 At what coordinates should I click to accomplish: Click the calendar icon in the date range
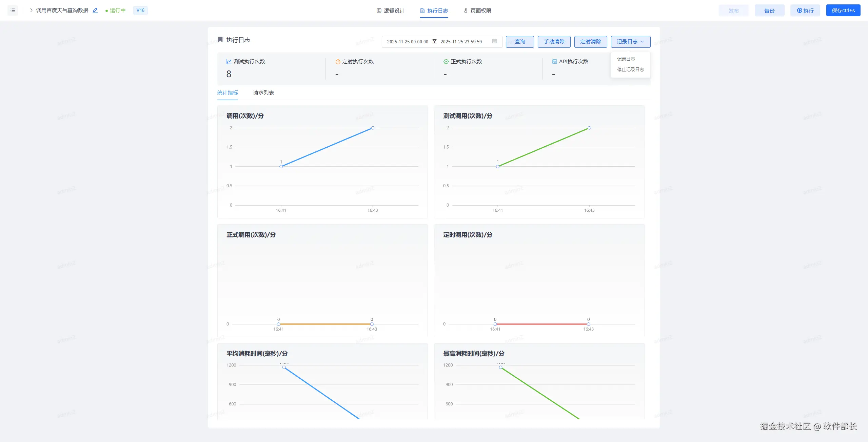point(494,41)
